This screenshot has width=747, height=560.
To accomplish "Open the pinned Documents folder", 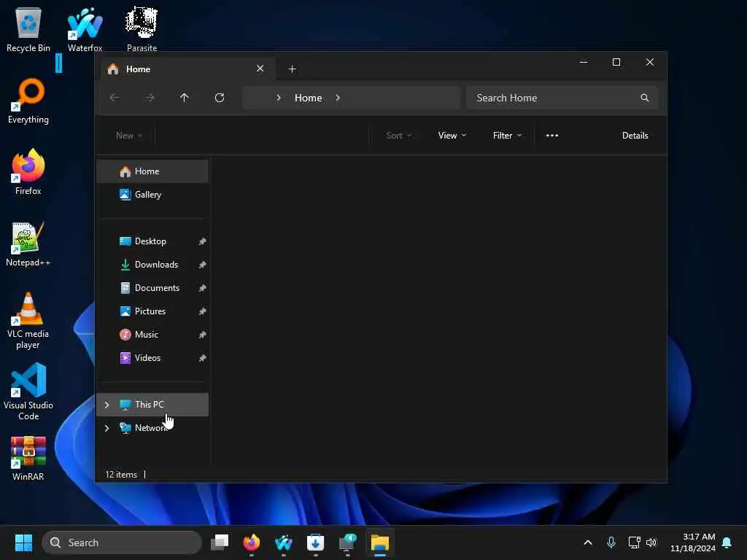I will point(152,288).
